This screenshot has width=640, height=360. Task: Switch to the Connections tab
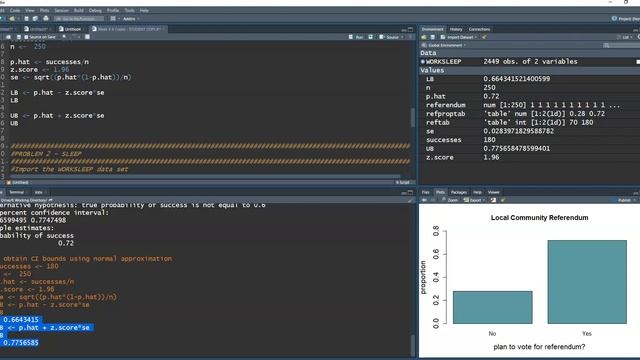tap(479, 29)
